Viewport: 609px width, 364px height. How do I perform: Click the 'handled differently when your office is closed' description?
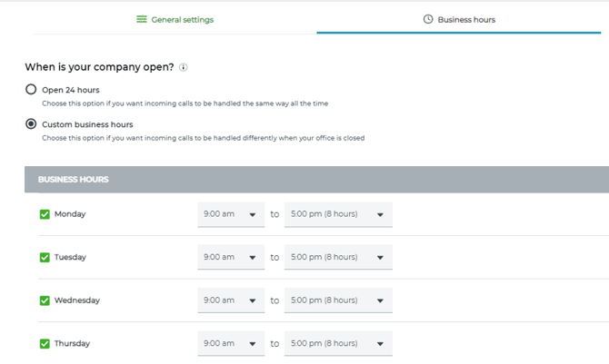(x=203, y=138)
